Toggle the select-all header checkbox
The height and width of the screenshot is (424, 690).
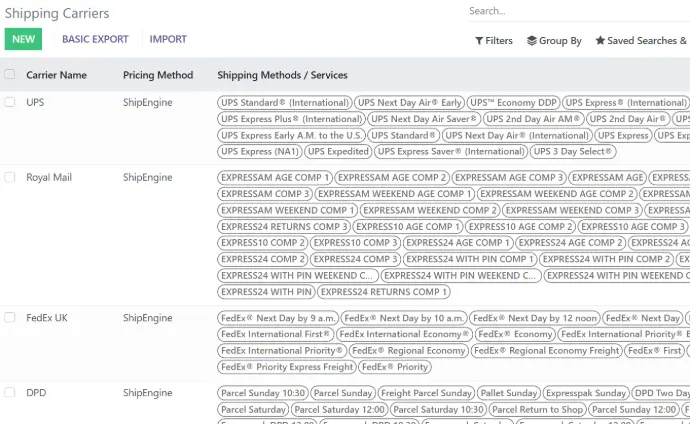point(10,74)
